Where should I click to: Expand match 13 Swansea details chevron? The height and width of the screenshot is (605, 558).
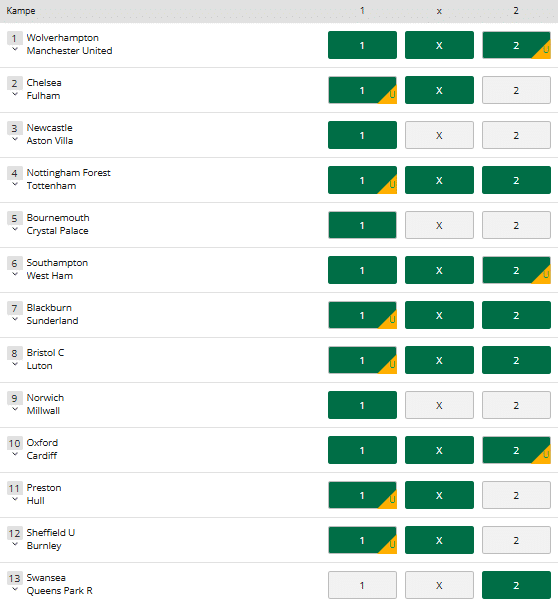tap(15, 589)
